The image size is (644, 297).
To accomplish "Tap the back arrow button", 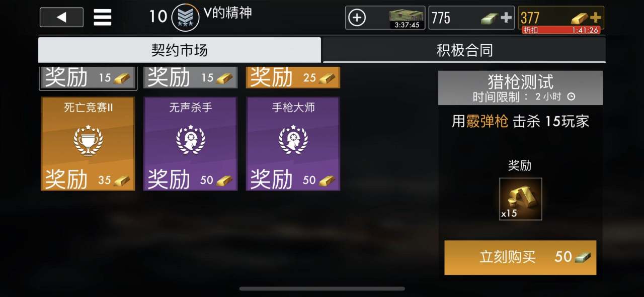I will (61, 18).
